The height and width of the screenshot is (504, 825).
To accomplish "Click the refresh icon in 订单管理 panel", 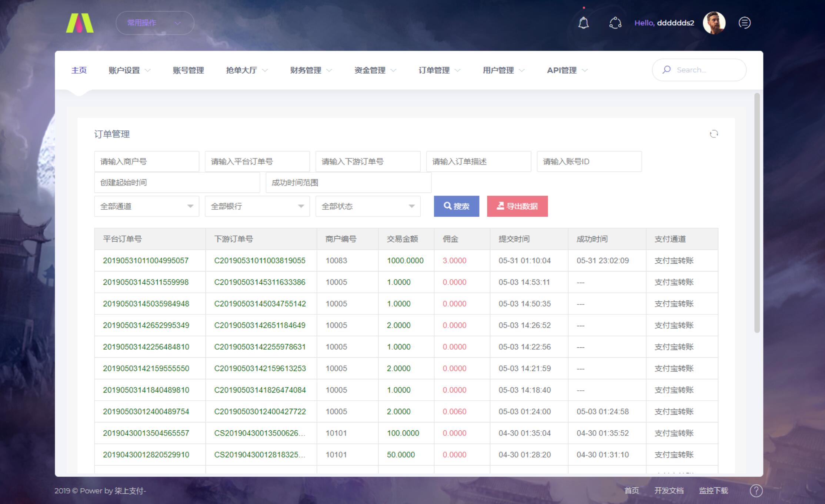I will point(714,134).
